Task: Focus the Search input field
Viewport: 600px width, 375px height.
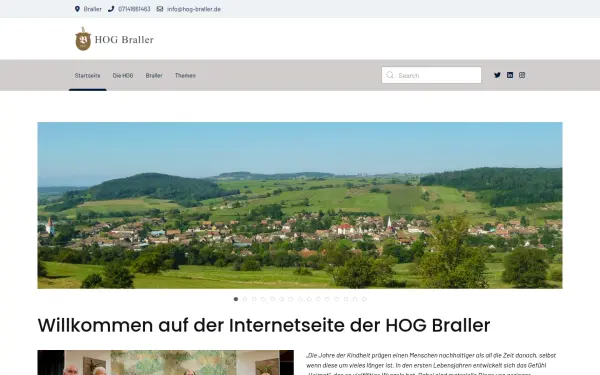Action: pos(431,75)
